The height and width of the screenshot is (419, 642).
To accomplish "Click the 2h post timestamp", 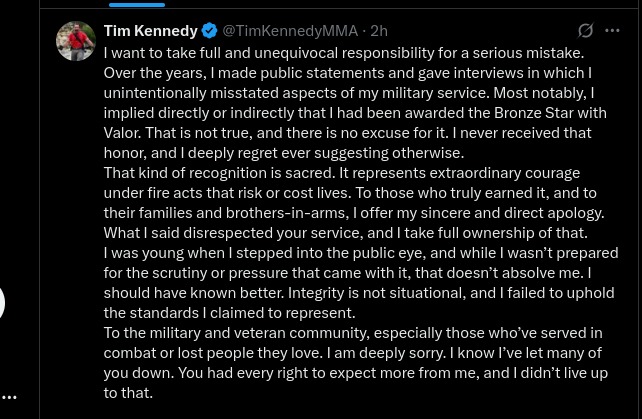I will click(x=379, y=31).
